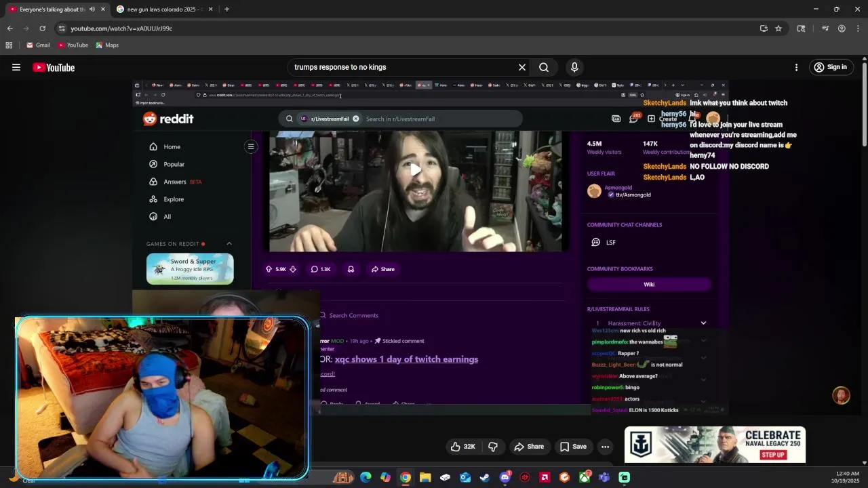Open AMD Software from the taskbar
The height and width of the screenshot is (488, 868).
[545, 477]
